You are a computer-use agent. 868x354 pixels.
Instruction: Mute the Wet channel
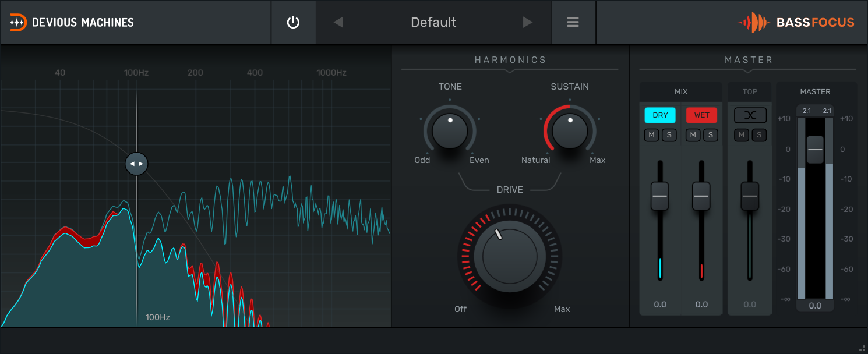693,135
